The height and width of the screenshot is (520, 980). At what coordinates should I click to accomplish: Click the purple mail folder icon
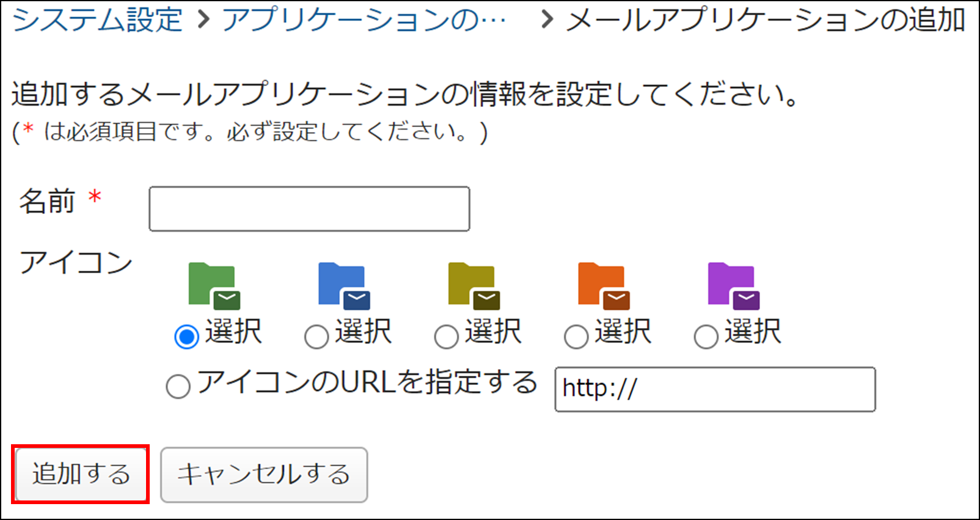pos(733,286)
